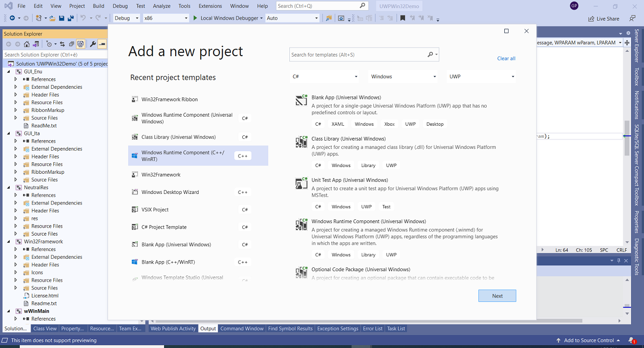Collapse the GUI_Enu project node

pos(8,72)
